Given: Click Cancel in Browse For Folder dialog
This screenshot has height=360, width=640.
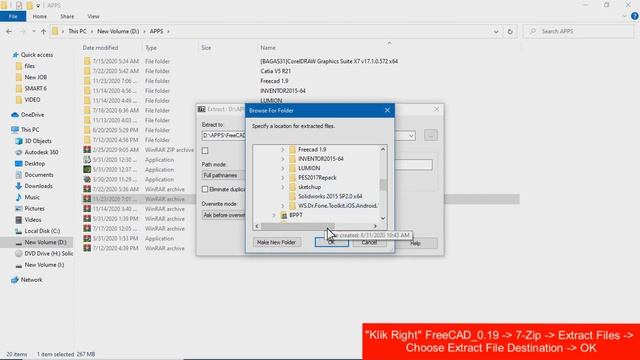Looking at the screenshot, I should coord(369,242).
